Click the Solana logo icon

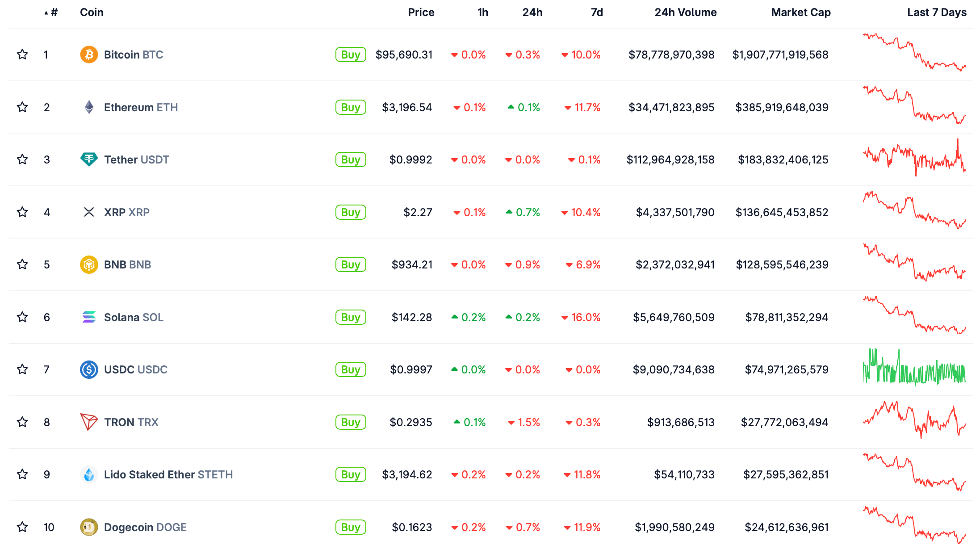coord(89,317)
